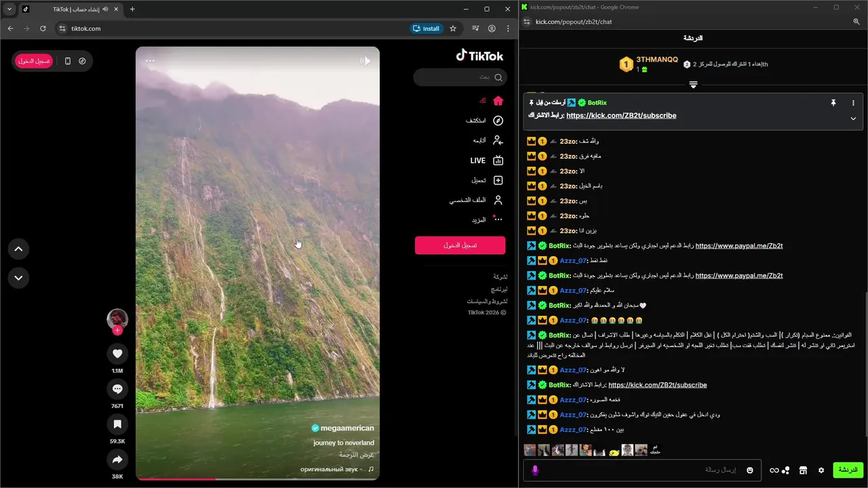Open the emoji picker smiley icon
Screen dimensions: 868x488
pos(750,470)
